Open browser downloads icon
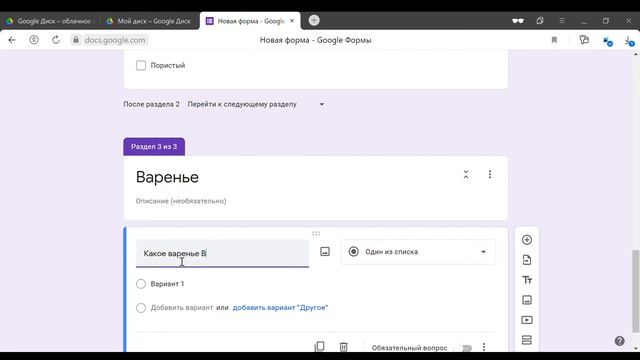Viewport: 640px width, 360px height. pyautogui.click(x=628, y=40)
